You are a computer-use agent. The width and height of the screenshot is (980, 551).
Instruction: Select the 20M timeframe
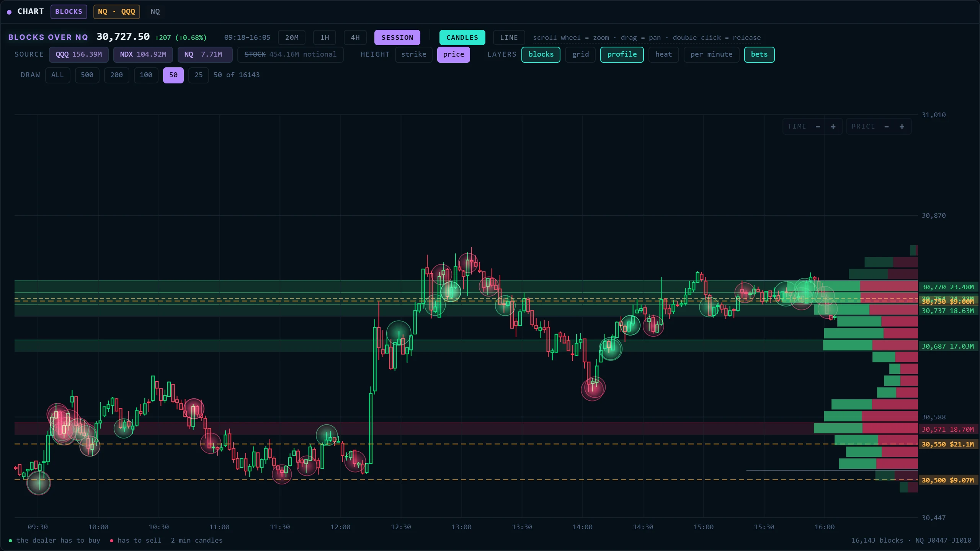tap(292, 37)
